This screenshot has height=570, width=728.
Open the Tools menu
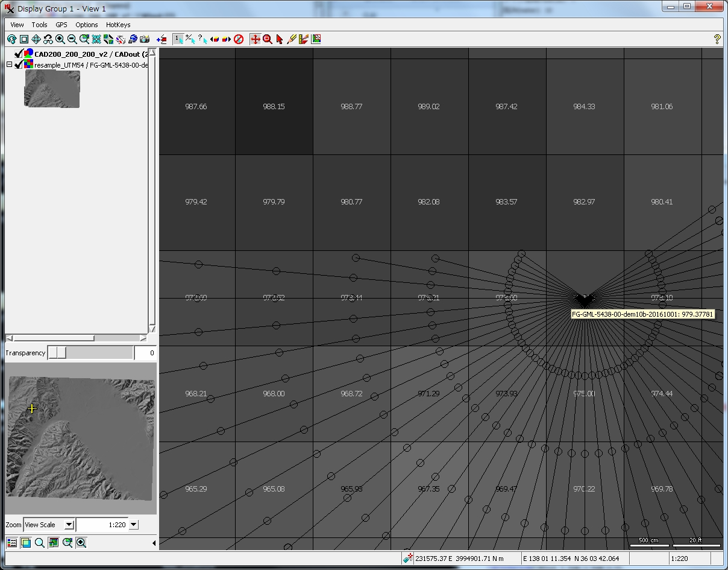[39, 25]
